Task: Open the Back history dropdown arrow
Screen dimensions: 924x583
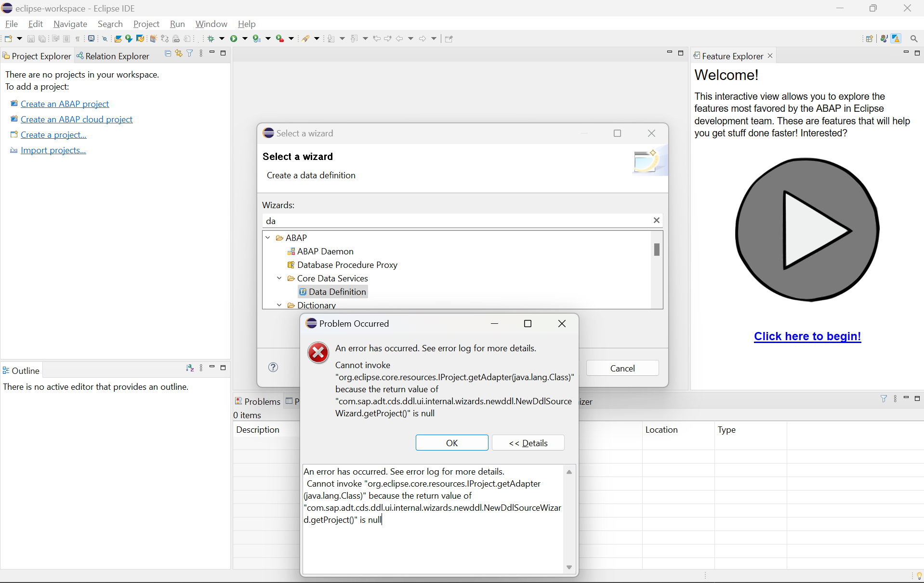Action: pos(410,39)
